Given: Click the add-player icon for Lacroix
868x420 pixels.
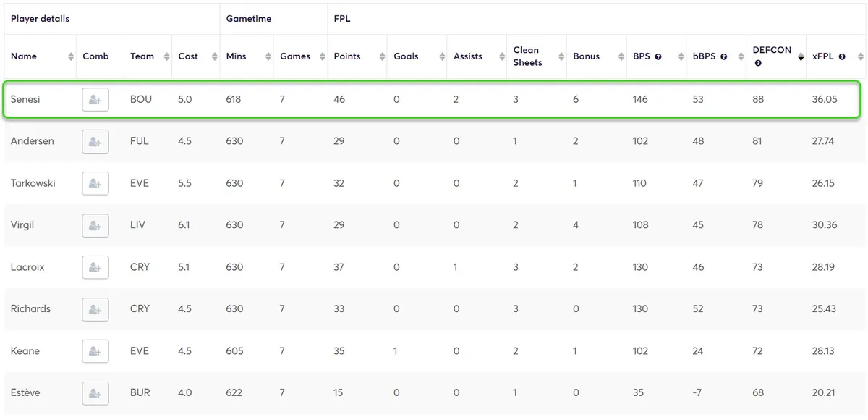Looking at the screenshot, I should coord(95,267).
